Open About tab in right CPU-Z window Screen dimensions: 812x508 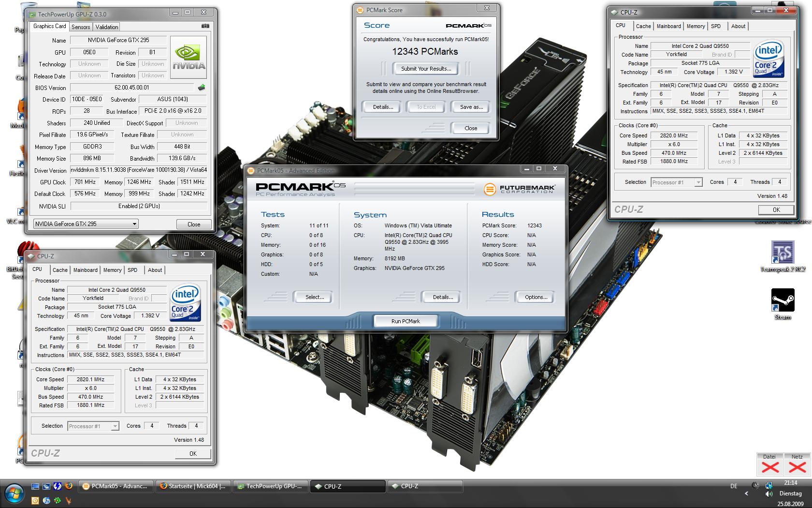738,26
